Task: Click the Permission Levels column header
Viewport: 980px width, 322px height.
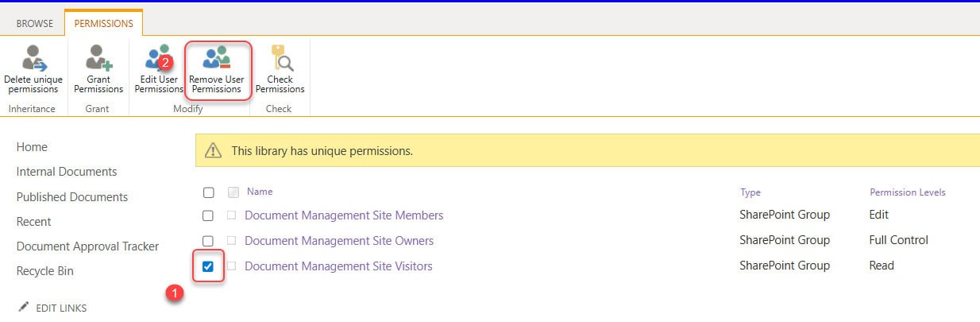Action: [x=908, y=192]
